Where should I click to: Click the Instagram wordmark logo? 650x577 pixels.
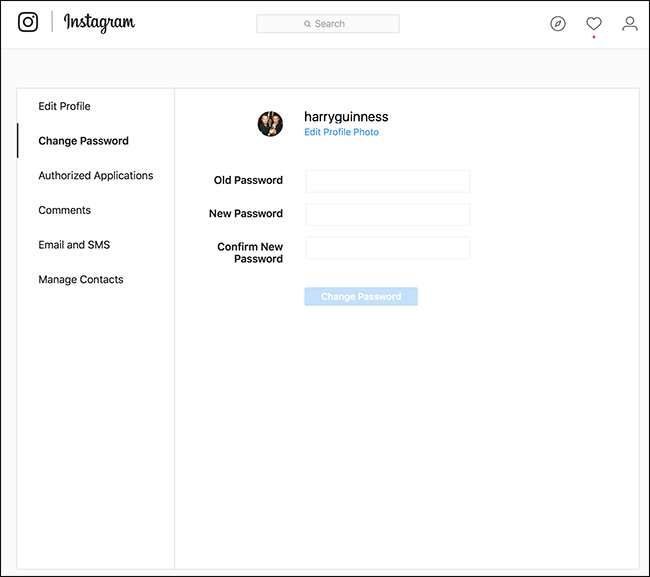click(99, 22)
